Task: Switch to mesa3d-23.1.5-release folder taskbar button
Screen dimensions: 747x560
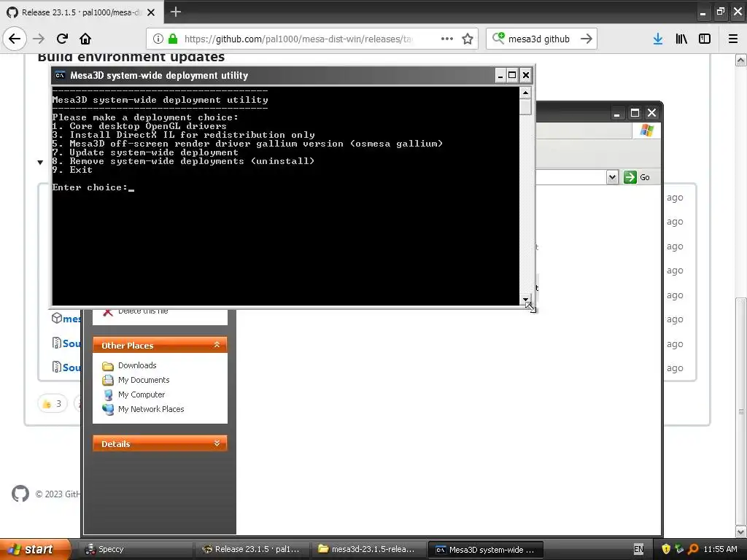Action: 368,550
